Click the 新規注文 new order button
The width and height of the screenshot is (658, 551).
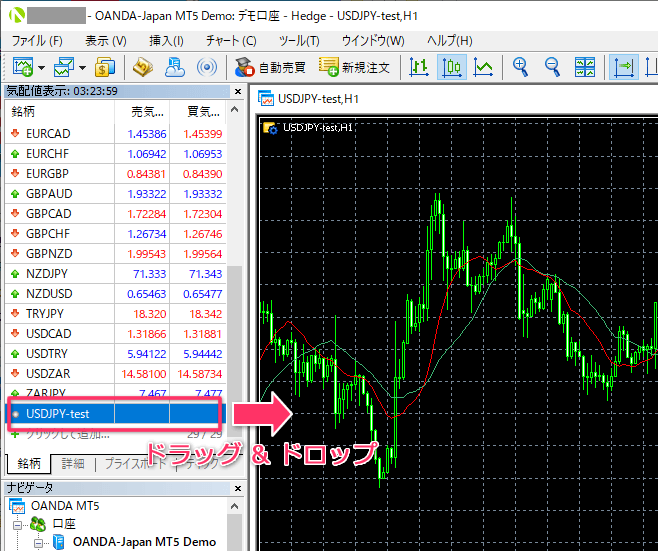[x=355, y=67]
